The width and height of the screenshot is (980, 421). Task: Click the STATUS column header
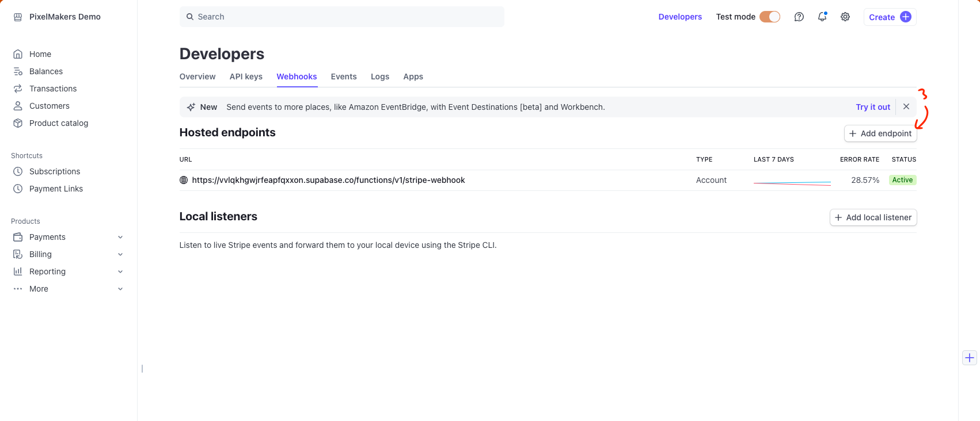click(x=904, y=159)
